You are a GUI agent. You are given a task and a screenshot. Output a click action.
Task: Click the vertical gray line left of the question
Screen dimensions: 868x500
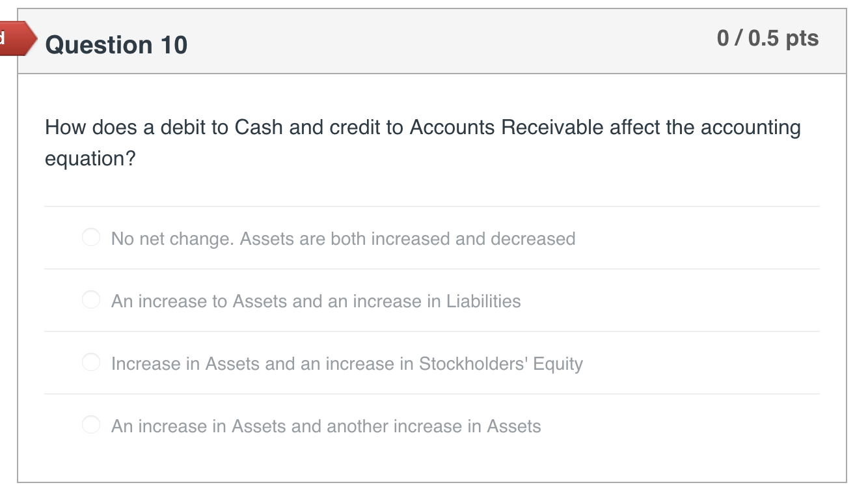point(20,260)
